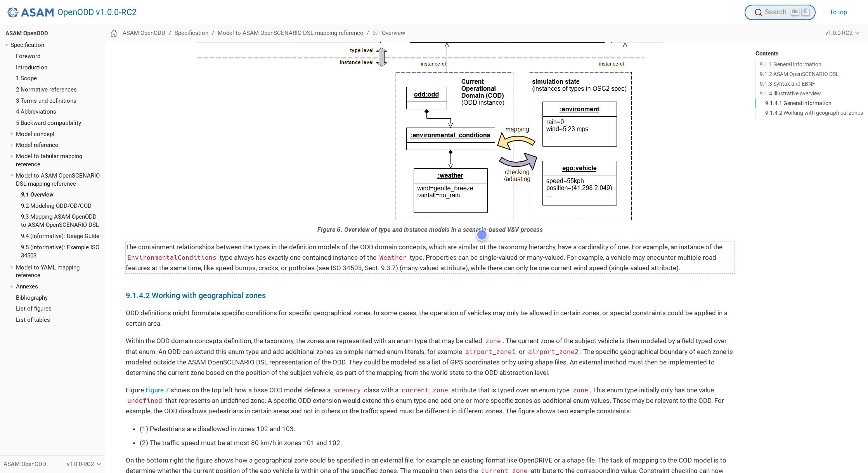Open the Foreword page

coord(28,56)
